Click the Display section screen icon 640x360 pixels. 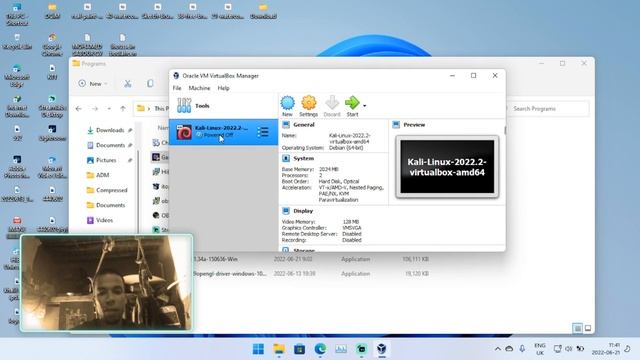coord(286,211)
